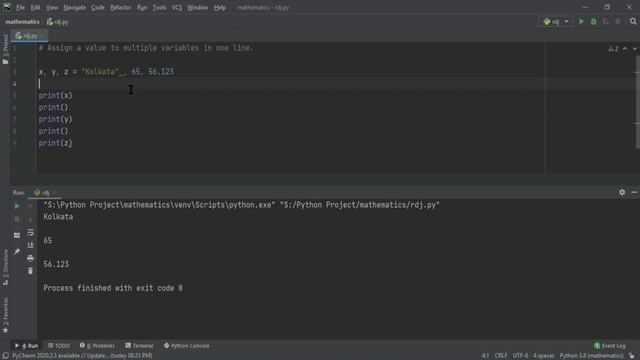Image resolution: width=640 pixels, height=360 pixels.
Task: Open line separator CRLF selector
Action: [500, 356]
